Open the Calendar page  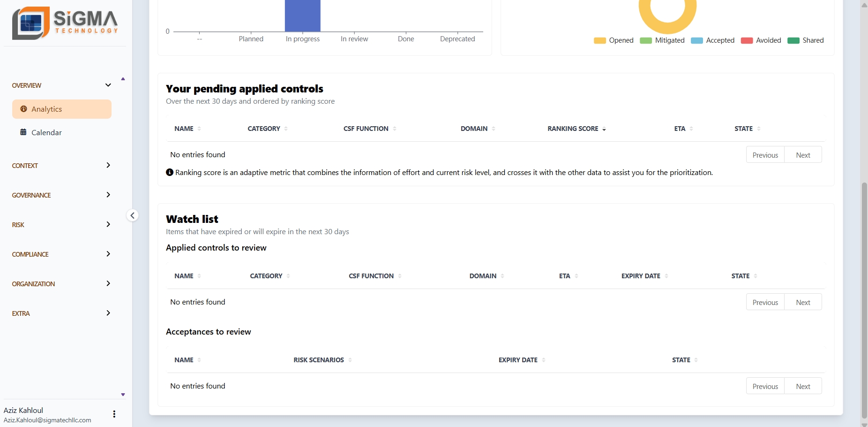46,133
